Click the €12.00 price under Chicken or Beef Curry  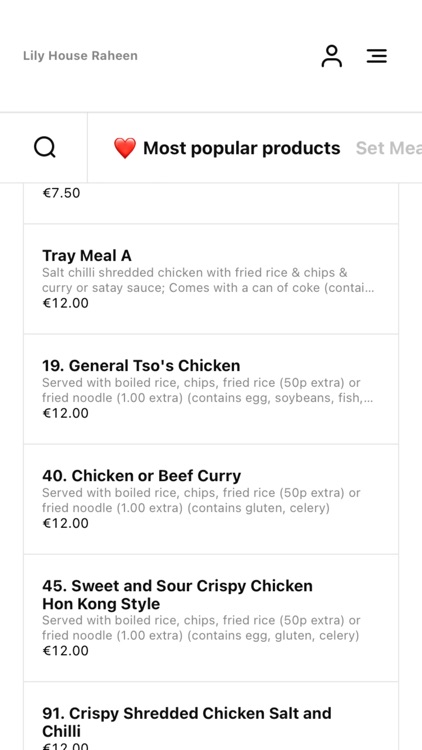click(x=66, y=523)
